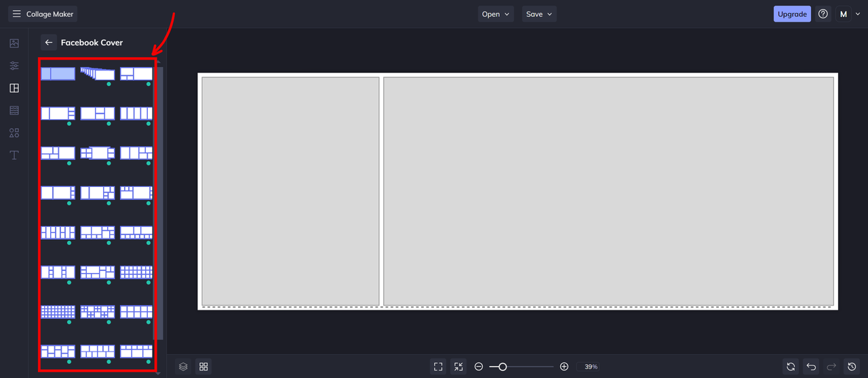Select the narrow left cell on canvas
Viewport: 868px width, 378px height.
290,191
